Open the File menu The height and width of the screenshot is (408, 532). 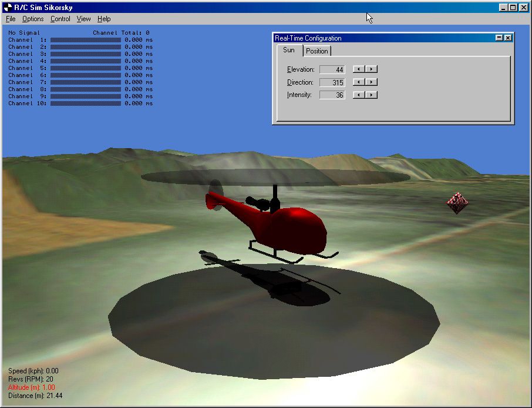[10, 18]
